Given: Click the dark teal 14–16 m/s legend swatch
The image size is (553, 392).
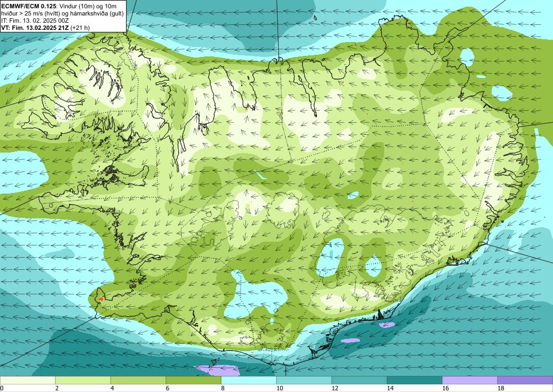Looking at the screenshot, I should (x=415, y=380).
